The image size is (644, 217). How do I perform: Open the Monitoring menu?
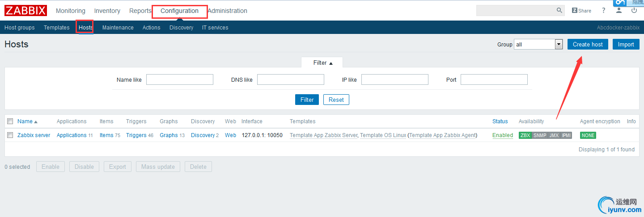click(71, 11)
